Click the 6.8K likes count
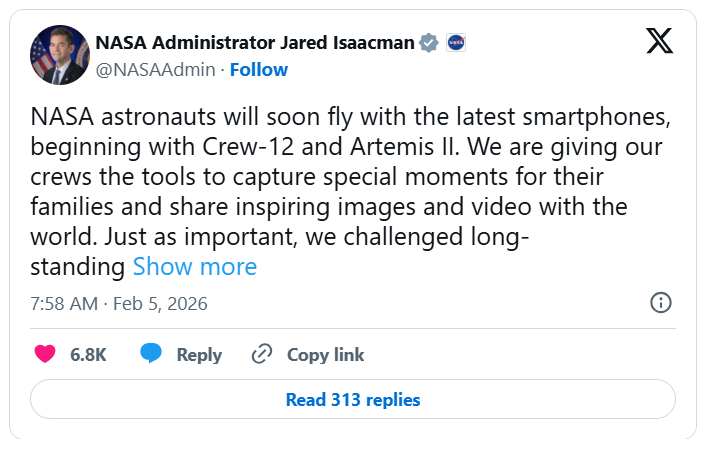The image size is (704, 450). pos(88,355)
